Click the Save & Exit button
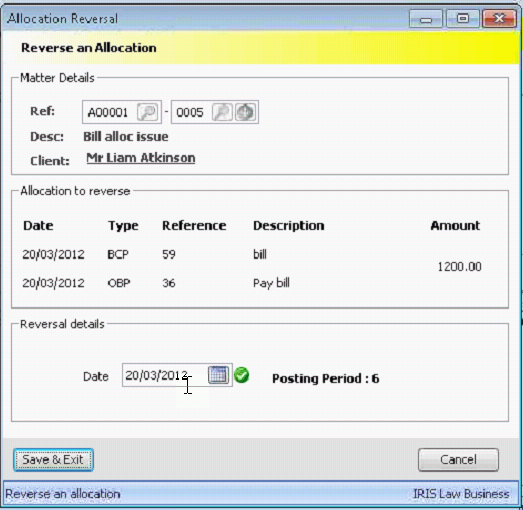This screenshot has height=510, width=523. 53,460
